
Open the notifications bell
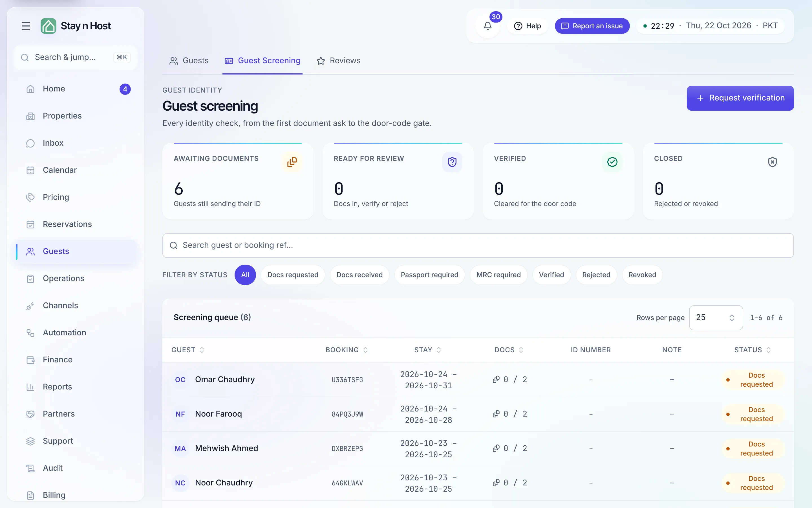(x=487, y=26)
